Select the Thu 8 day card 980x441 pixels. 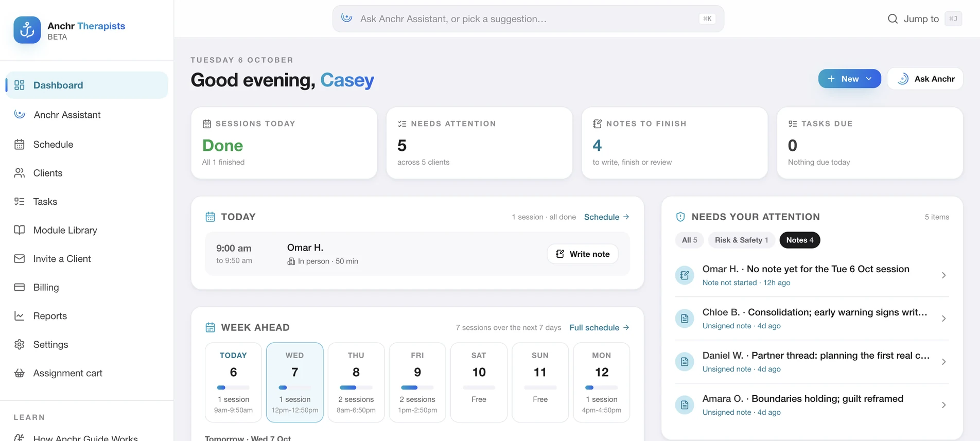tap(356, 382)
